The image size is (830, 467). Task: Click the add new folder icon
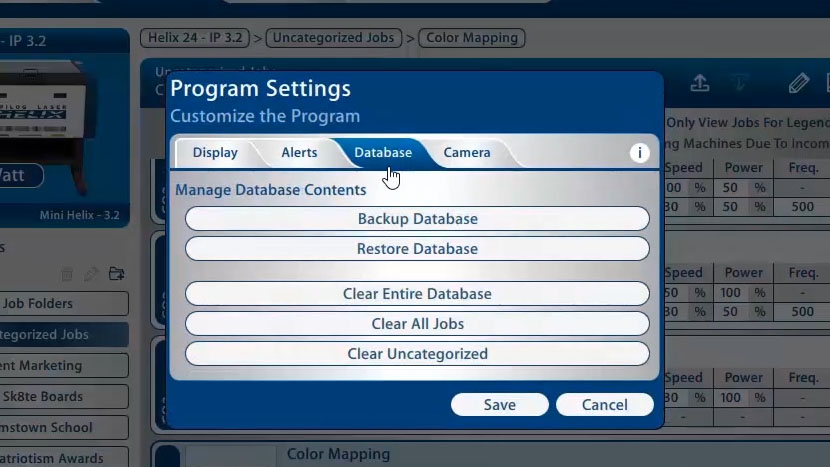pos(117,273)
